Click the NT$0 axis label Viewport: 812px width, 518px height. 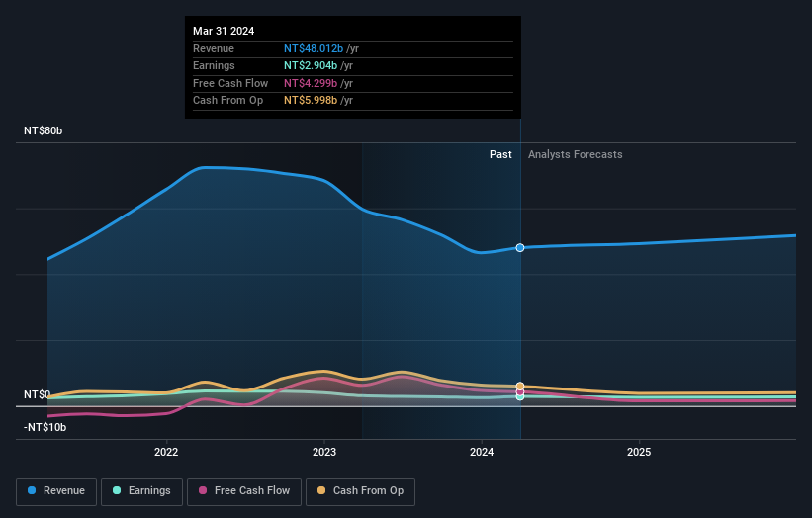[37, 394]
